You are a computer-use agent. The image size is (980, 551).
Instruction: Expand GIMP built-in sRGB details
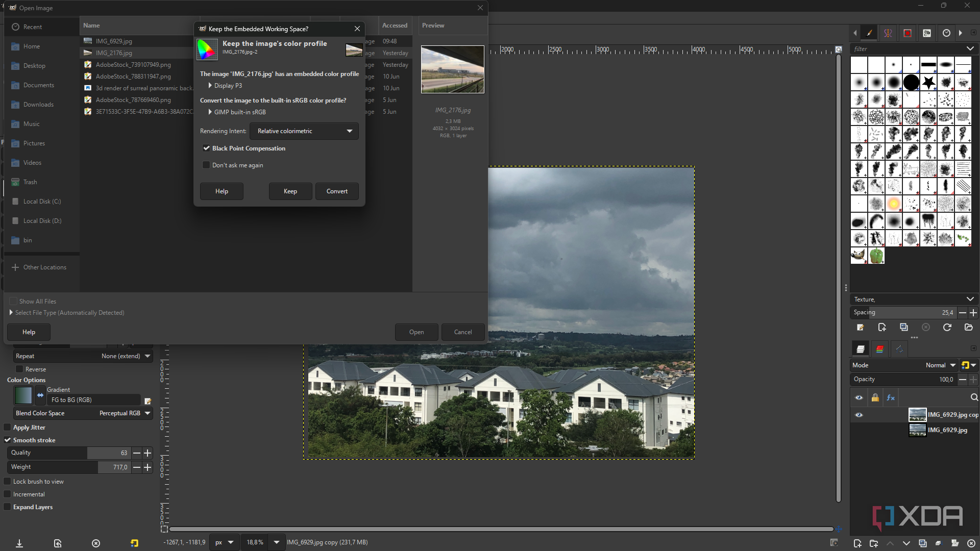(210, 112)
